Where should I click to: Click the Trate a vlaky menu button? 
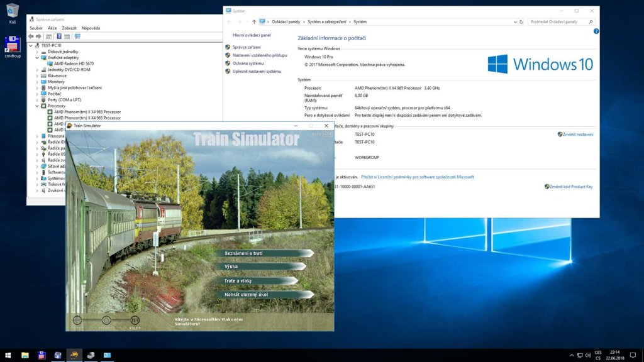pos(258,280)
